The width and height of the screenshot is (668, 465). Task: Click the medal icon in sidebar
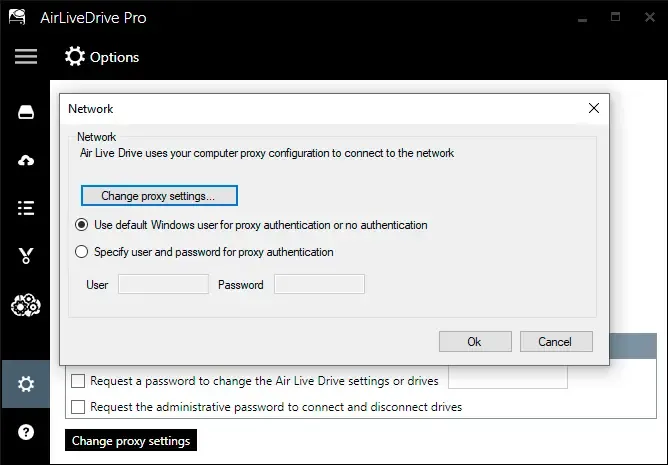pyautogui.click(x=26, y=256)
